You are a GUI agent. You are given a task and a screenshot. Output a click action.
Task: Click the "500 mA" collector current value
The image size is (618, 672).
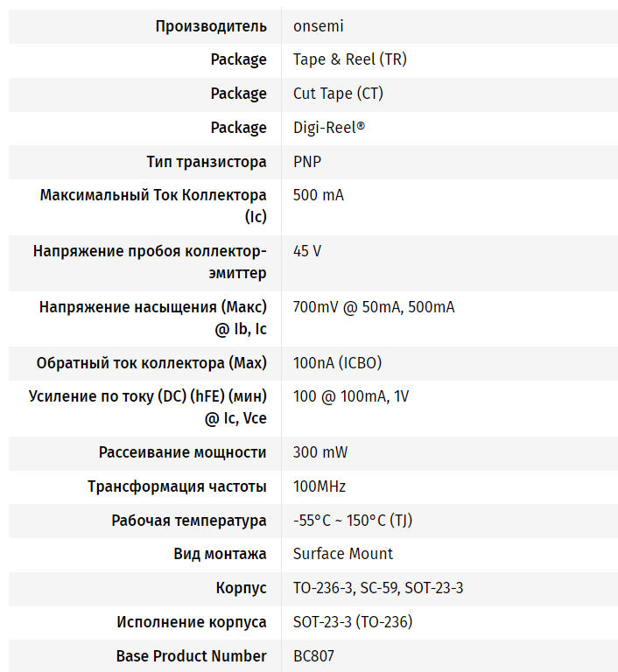point(319,195)
